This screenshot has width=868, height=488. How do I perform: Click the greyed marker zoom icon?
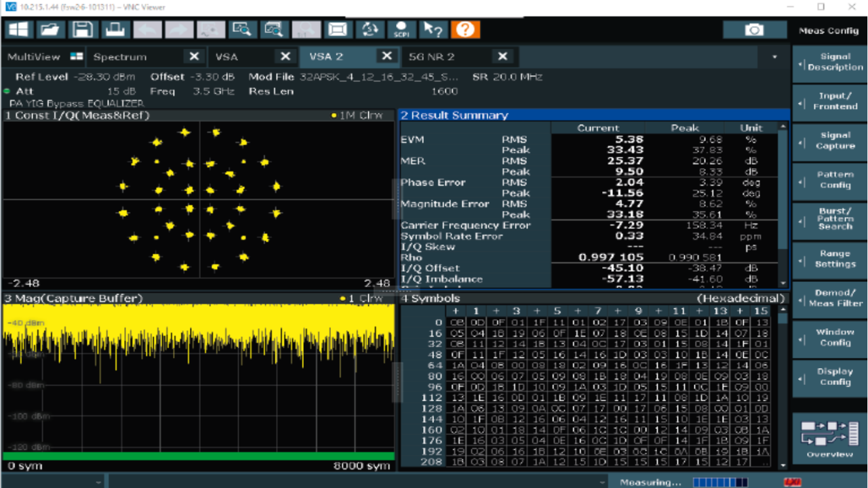click(x=210, y=29)
